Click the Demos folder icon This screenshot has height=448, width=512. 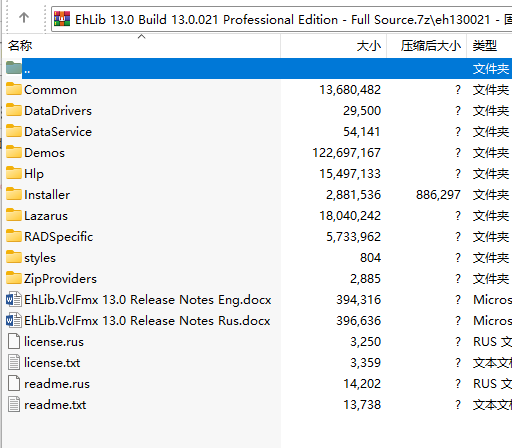[14, 152]
